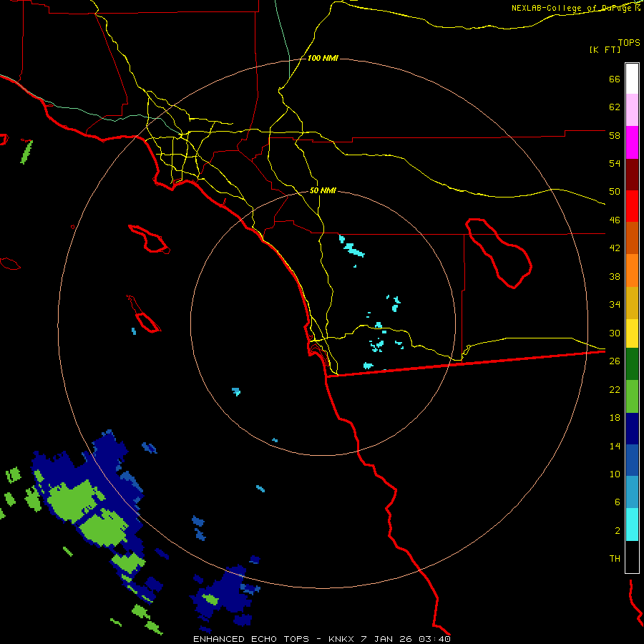Click the cyan 10 kft legend swatch
This screenshot has height=644, width=644.
632,525
